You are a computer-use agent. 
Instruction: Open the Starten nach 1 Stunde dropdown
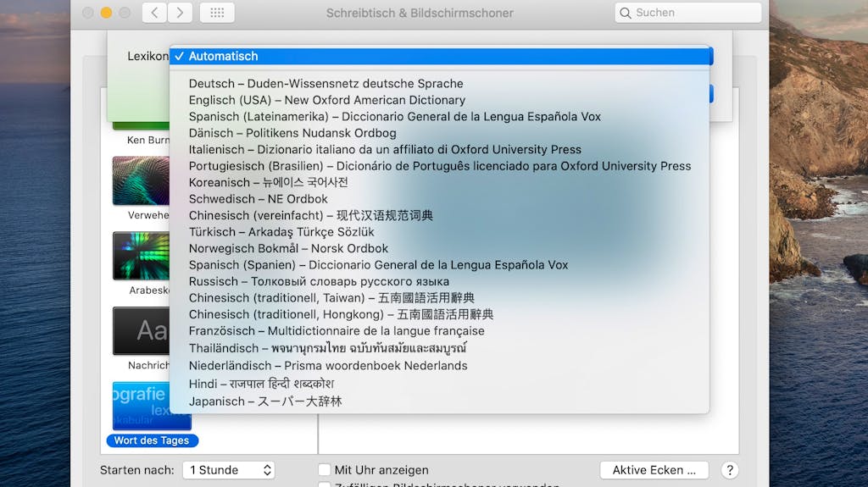pyautogui.click(x=229, y=470)
